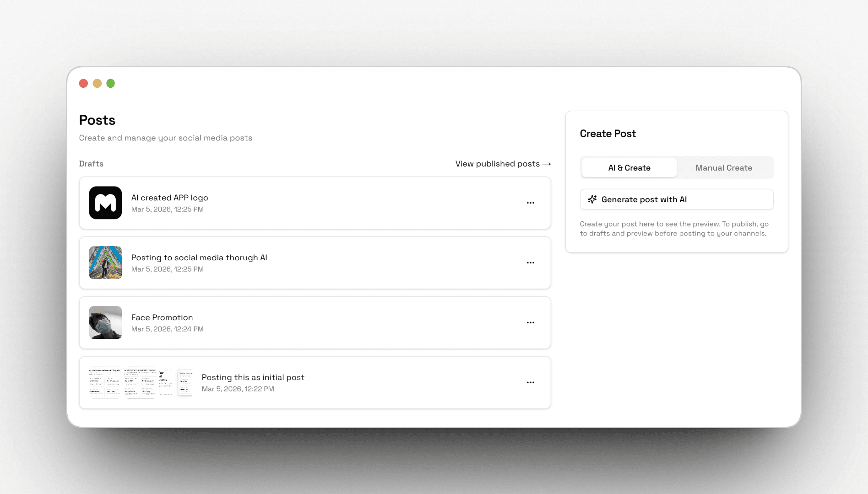Click the green maximize window button

110,83
